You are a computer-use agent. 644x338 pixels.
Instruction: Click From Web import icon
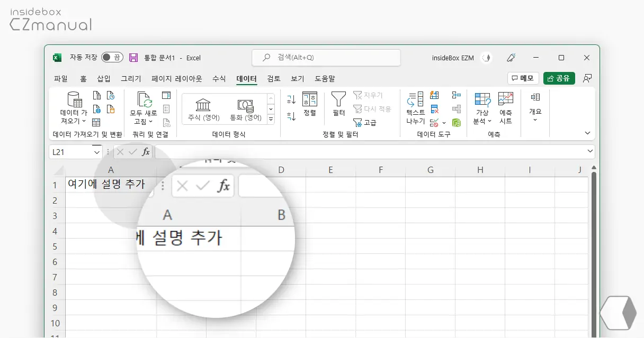coord(96,109)
